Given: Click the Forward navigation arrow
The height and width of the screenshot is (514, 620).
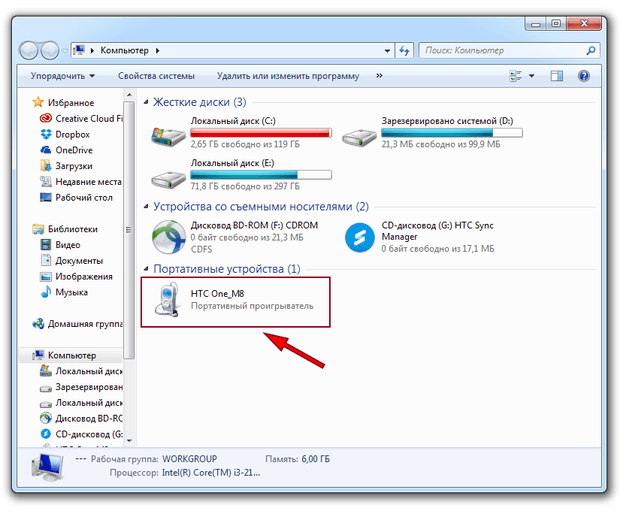Looking at the screenshot, I should point(50,51).
